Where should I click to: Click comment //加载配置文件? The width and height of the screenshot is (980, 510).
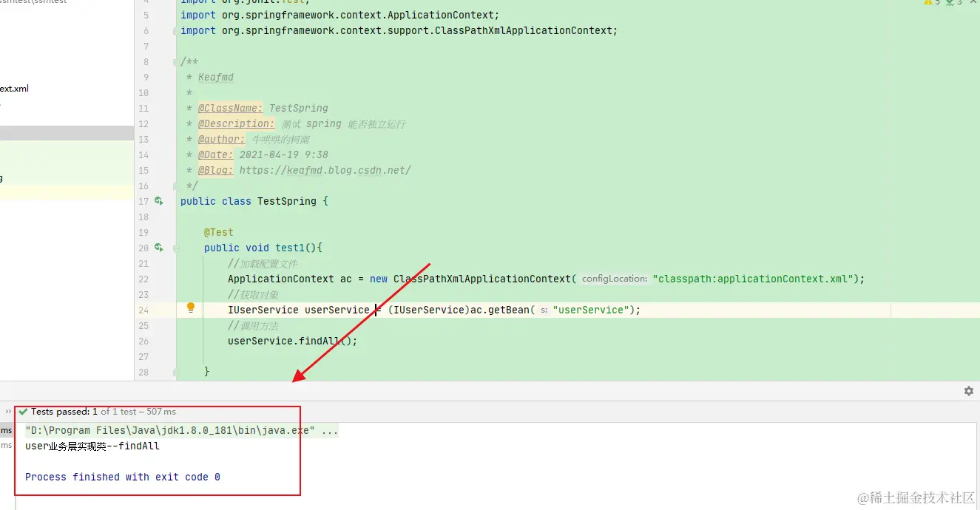pos(263,263)
